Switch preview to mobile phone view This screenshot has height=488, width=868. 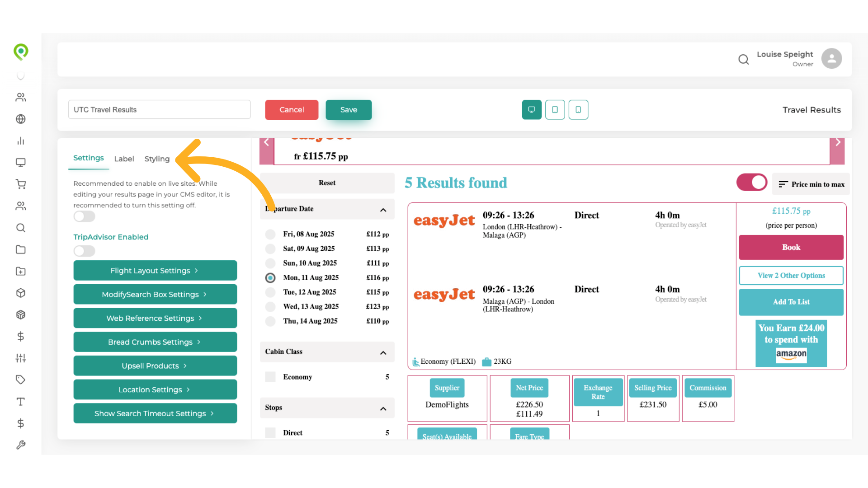click(578, 110)
